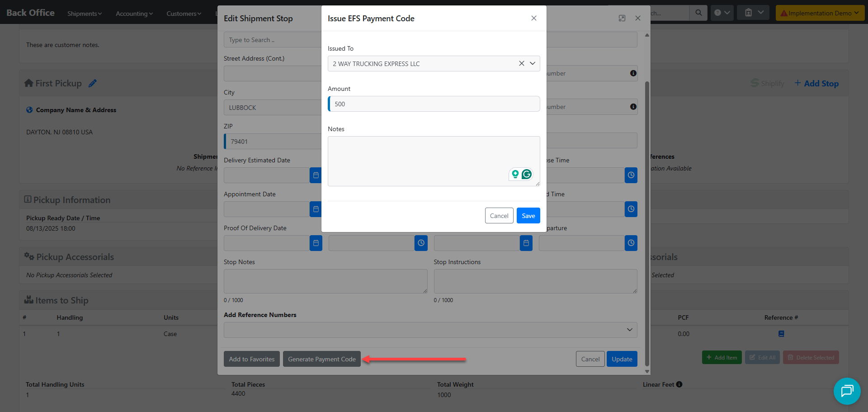The image size is (868, 412).
Task: Open the Close Time clock picker
Action: (631, 175)
